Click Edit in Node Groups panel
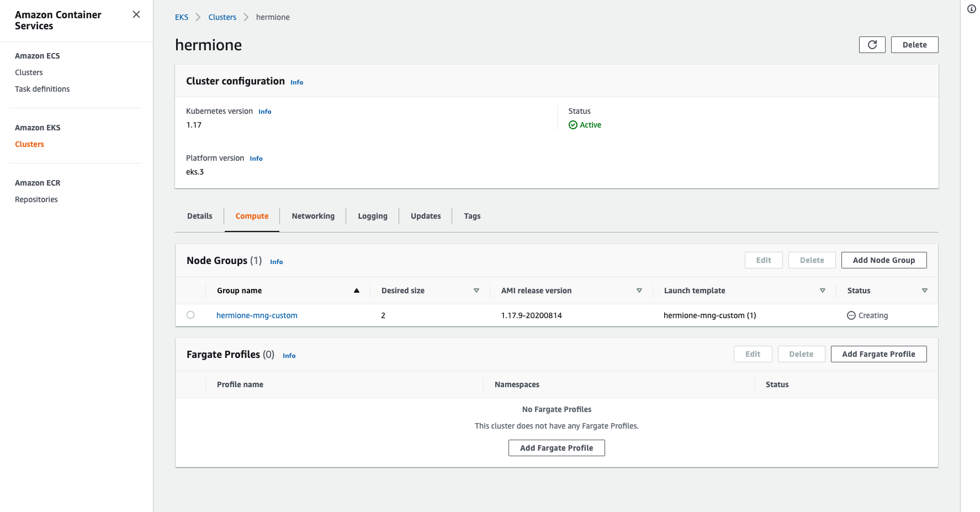Screen dimensions: 980x512 click(764, 260)
